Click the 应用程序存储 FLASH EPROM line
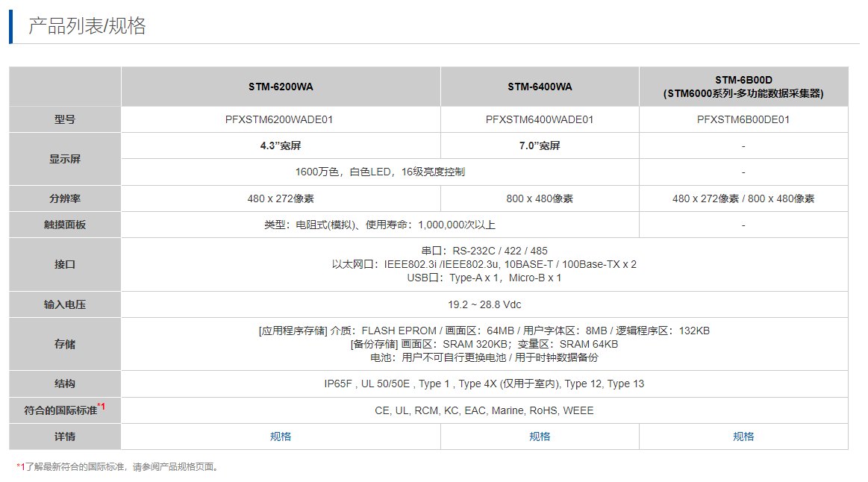The image size is (868, 482). coord(484,331)
